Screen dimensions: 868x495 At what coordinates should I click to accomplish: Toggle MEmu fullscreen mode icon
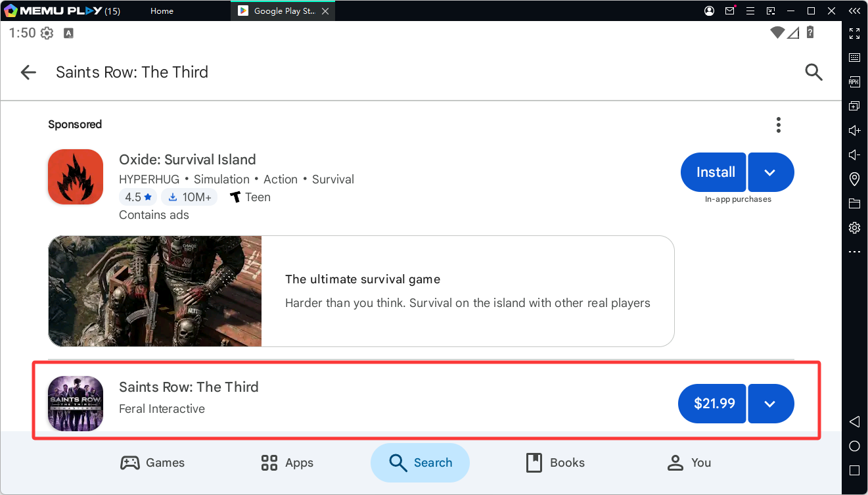[855, 33]
